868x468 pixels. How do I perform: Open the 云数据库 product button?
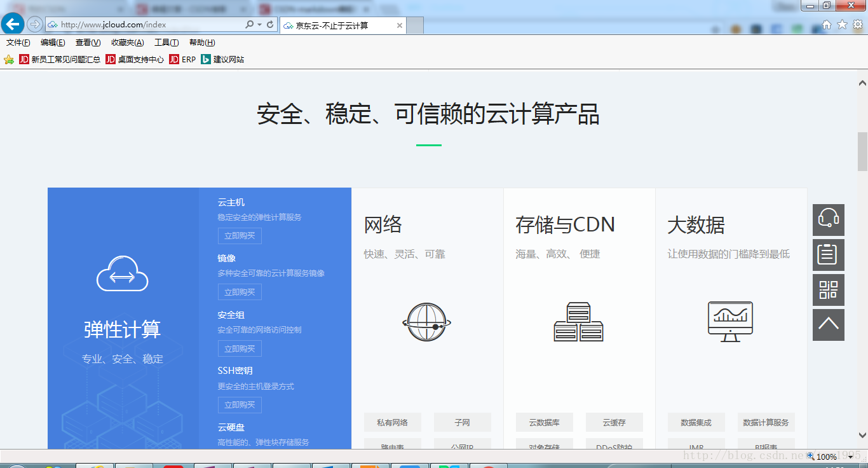545,422
